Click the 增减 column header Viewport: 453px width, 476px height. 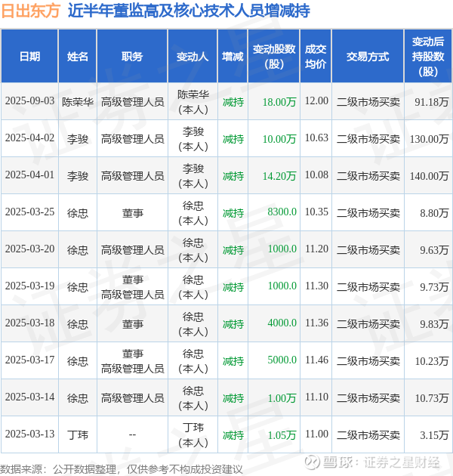click(x=233, y=56)
